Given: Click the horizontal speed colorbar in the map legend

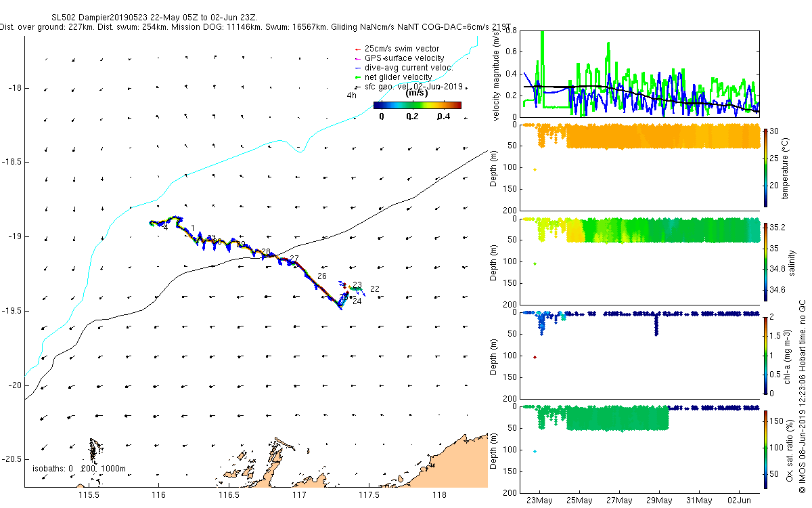Looking at the screenshot, I should (x=417, y=105).
